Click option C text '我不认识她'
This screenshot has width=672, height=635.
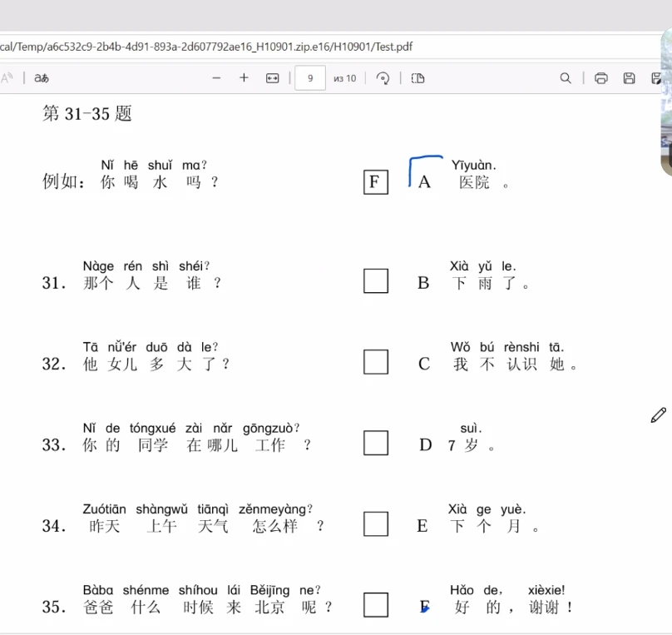[x=508, y=365]
